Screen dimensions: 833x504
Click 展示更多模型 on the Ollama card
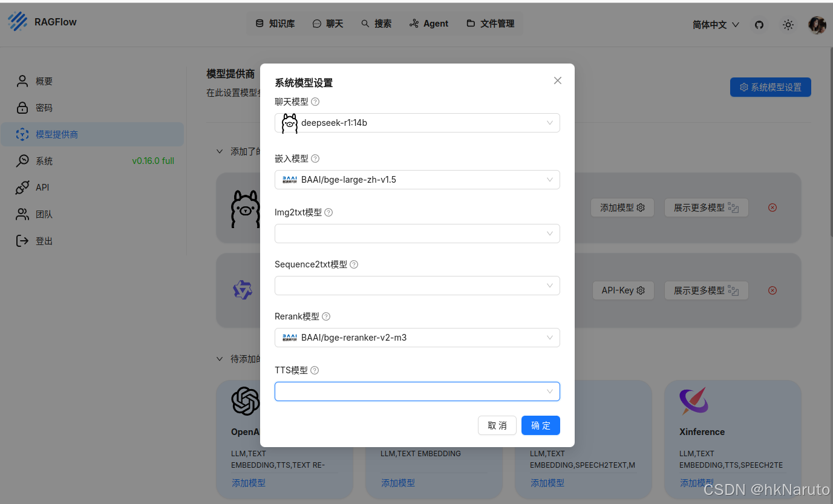[x=706, y=208]
